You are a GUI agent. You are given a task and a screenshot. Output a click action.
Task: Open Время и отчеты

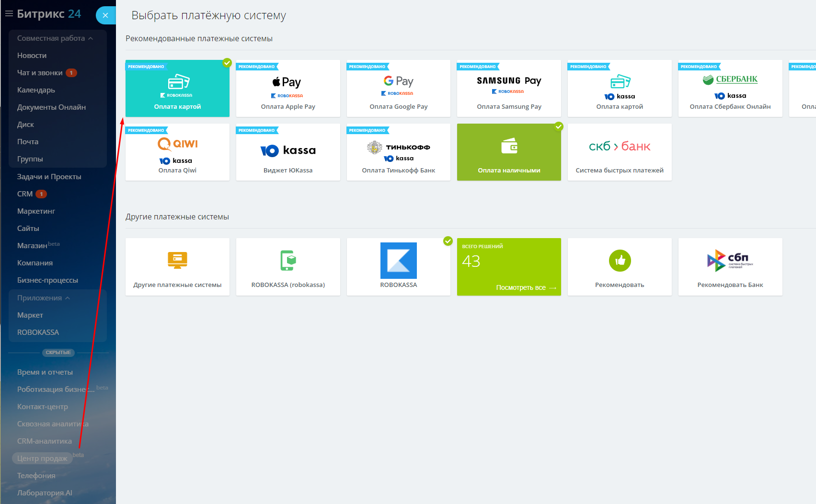tap(45, 372)
